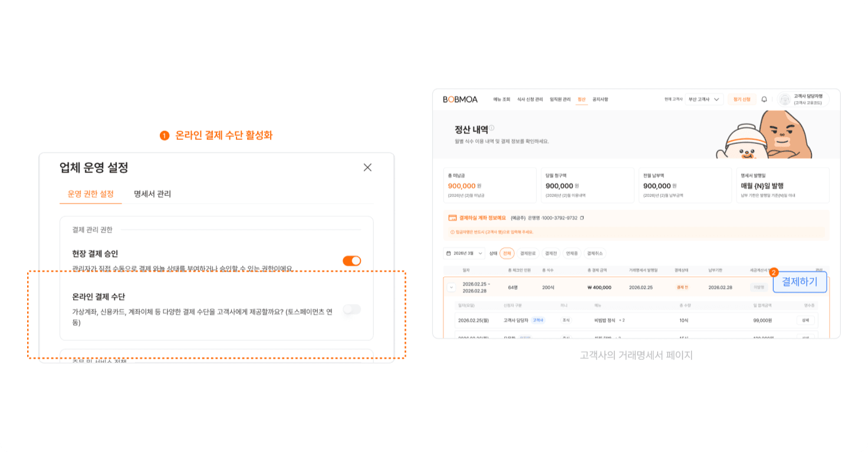Image resolution: width=868 pixels, height=453 pixels.
Task: Click the 비빔밥 정식 menu cell
Action: tap(604, 320)
